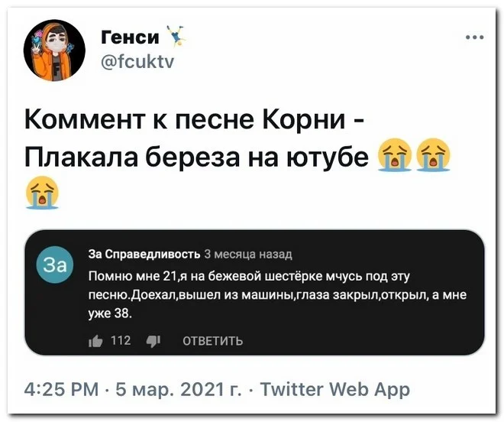Viewport: 504px width, 422px height.
Task: Click the 112 likes count
Action: [x=121, y=340]
